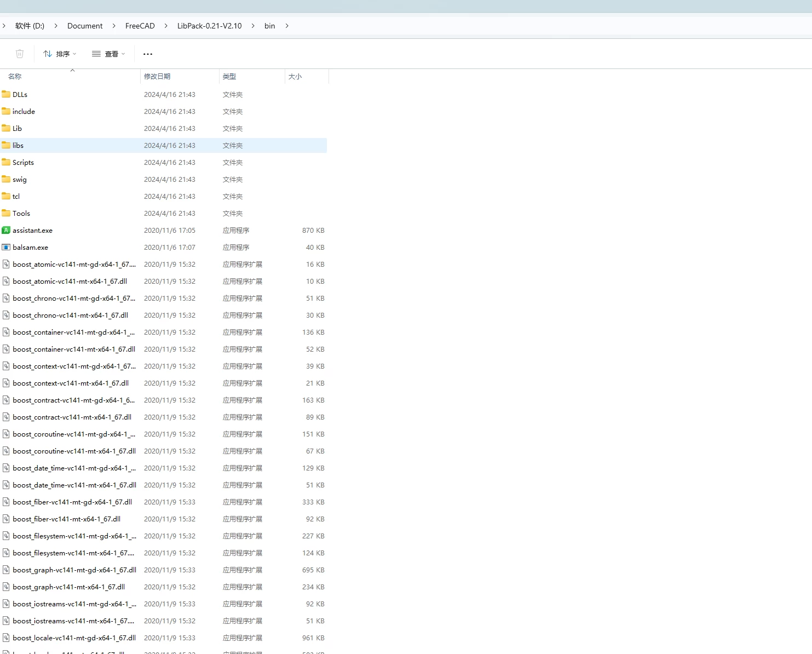
Task: Expand the chevron after FreeCAD in breadcrumb
Action: 166,26
